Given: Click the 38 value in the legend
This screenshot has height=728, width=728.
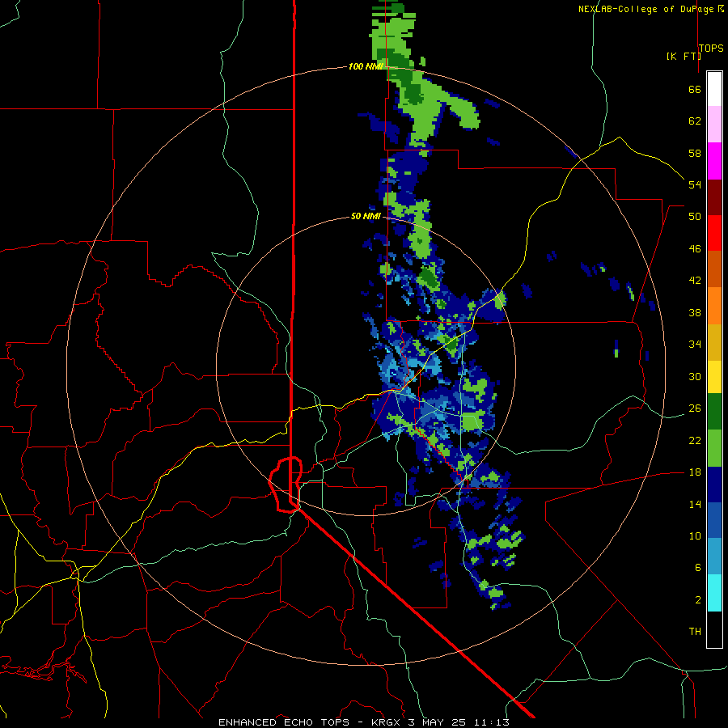Looking at the screenshot, I should [x=695, y=313].
